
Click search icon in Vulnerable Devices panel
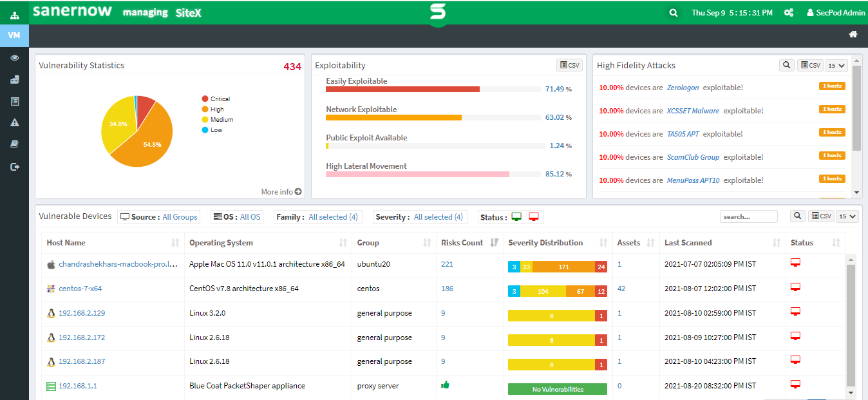797,216
